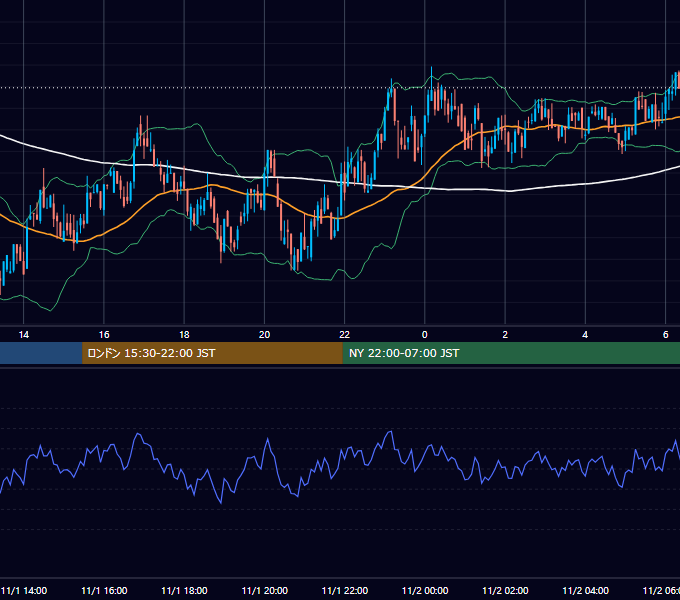Image resolution: width=680 pixels, height=600 pixels.
Task: Click the 11/2 04:00 time label
Action: [585, 590]
